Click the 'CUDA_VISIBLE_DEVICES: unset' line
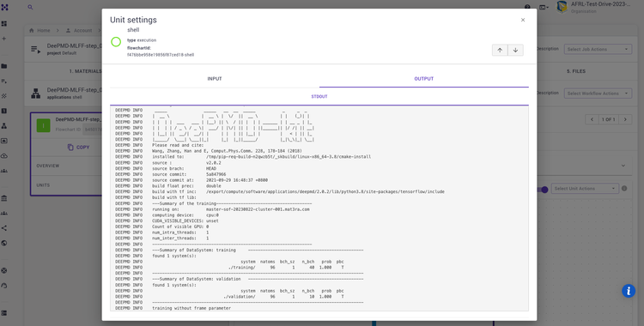644x326 pixels. pos(185,220)
